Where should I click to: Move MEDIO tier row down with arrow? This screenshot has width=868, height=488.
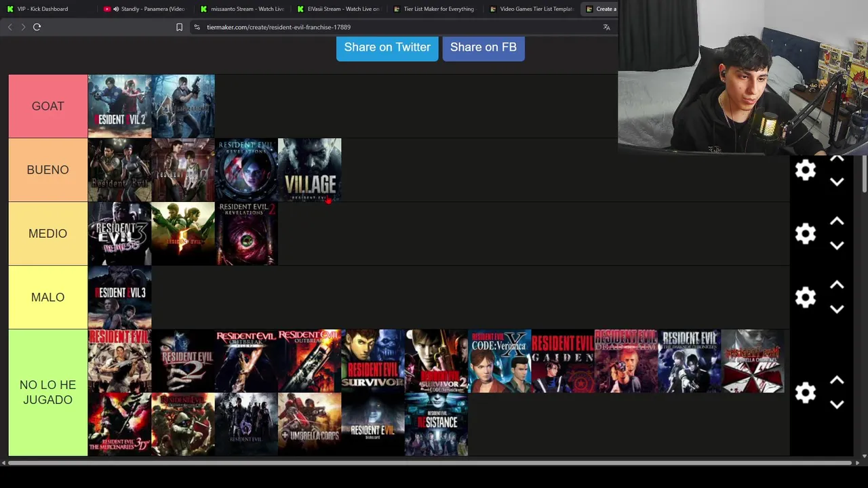[x=837, y=245]
